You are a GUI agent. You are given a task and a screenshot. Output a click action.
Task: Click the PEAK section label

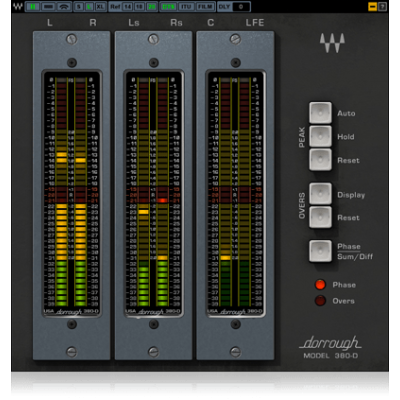(302, 137)
